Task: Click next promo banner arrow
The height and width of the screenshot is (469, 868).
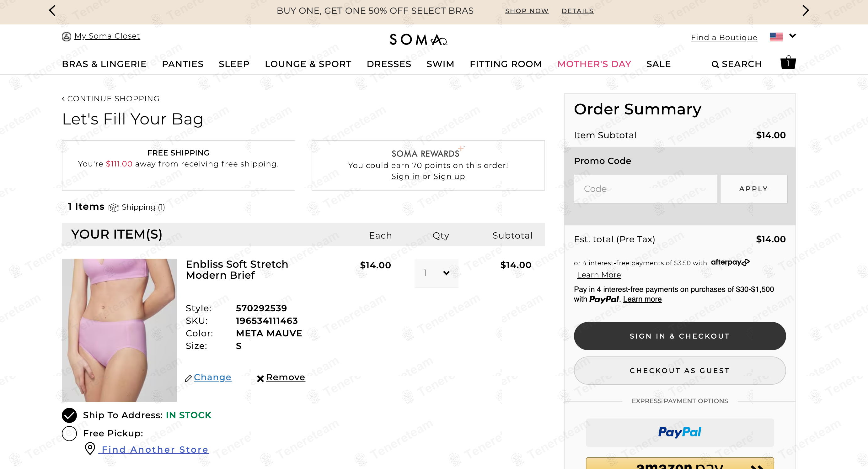Action: coord(805,10)
